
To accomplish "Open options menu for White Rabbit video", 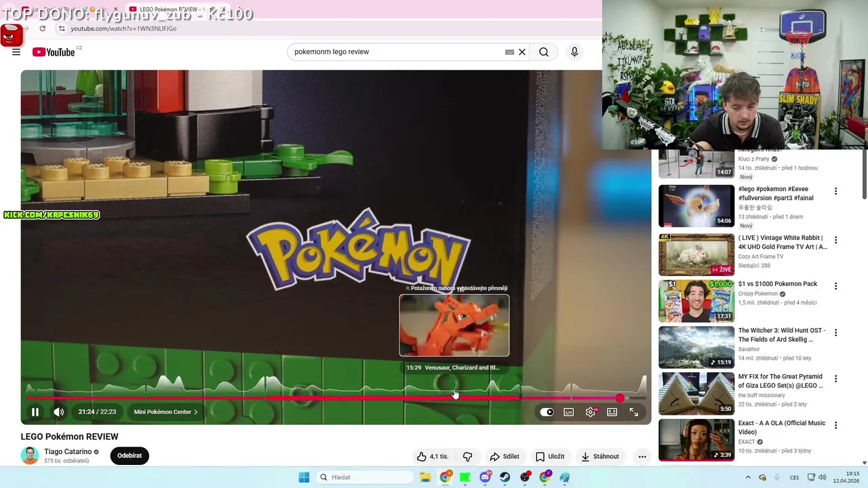I will point(835,240).
